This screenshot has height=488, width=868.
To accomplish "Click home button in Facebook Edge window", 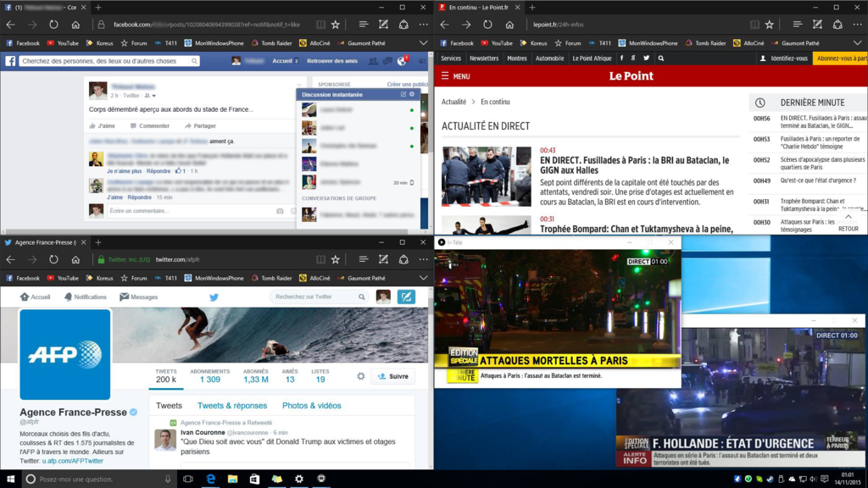I will (75, 25).
